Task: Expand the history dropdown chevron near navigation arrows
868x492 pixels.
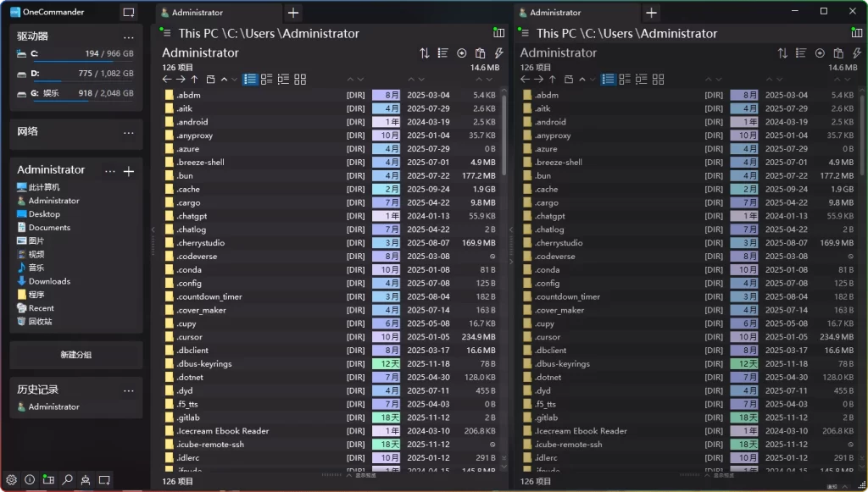Action: click(x=233, y=80)
